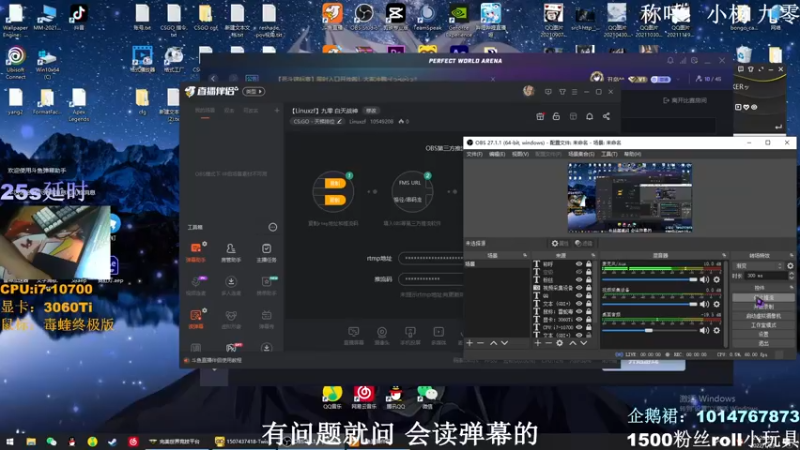800x450 pixels.
Task: Add a new source in OBS sources panel
Action: pos(537,343)
